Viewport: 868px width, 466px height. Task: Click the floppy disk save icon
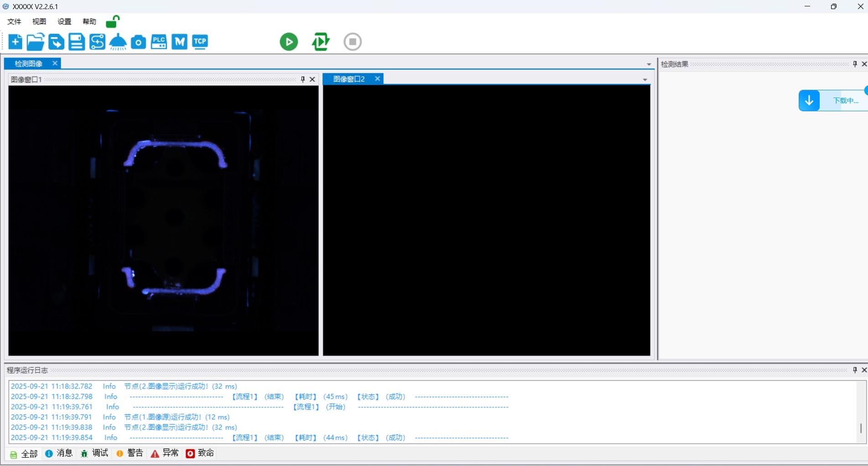(77, 42)
